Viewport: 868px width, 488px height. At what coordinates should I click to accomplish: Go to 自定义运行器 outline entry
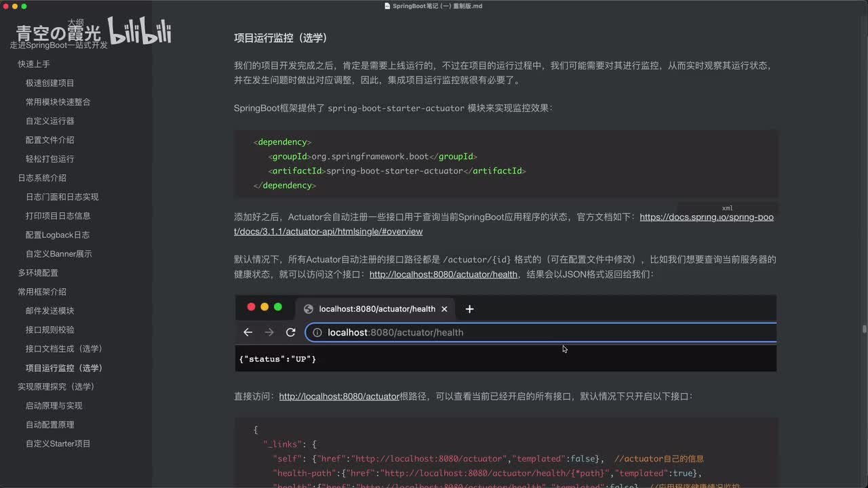pyautogui.click(x=50, y=121)
